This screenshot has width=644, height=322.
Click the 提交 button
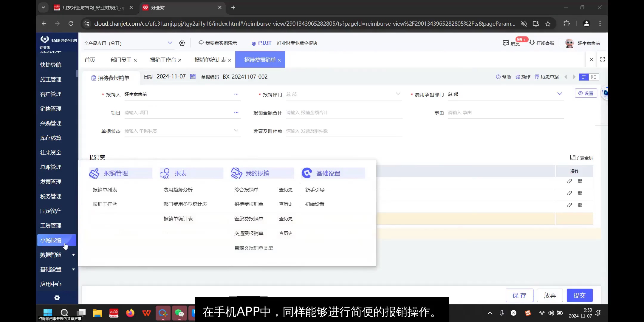(579, 295)
